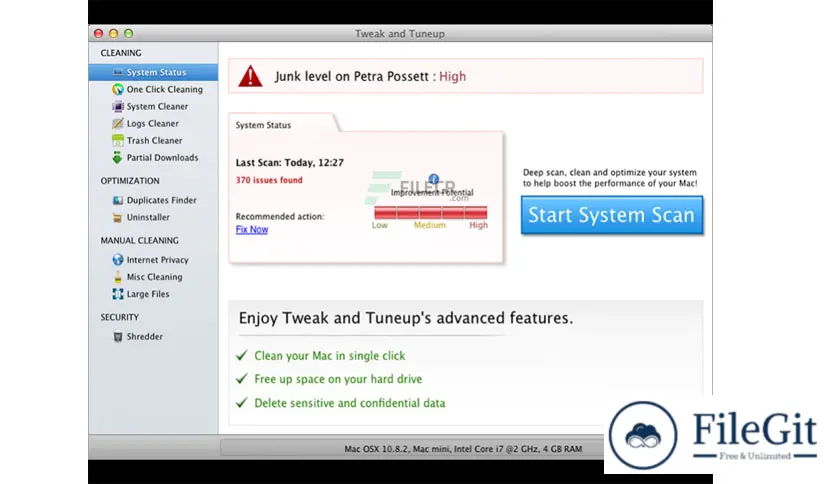Click 'Clean your Mac in single click'
This screenshot has width=836, height=484.
pos(329,356)
